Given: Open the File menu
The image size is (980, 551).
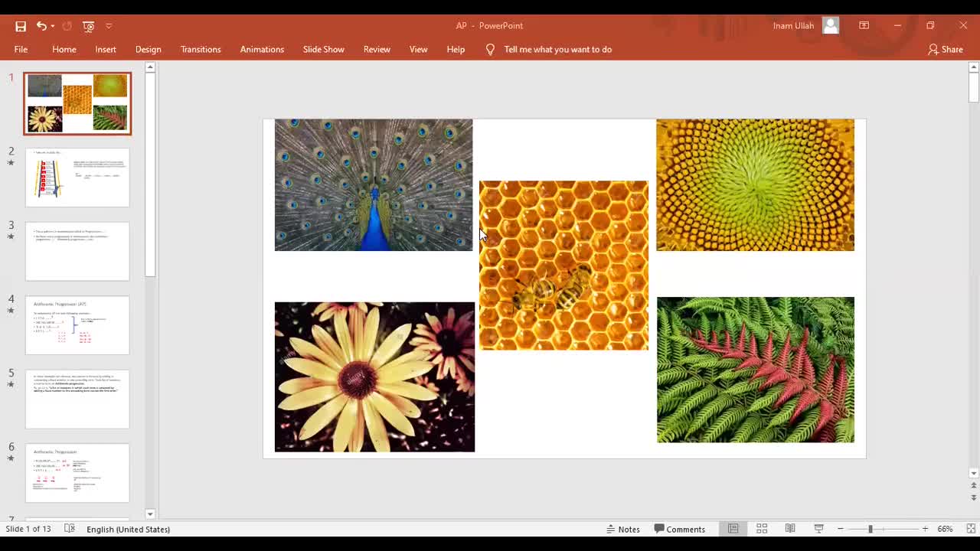Looking at the screenshot, I should 21,49.
